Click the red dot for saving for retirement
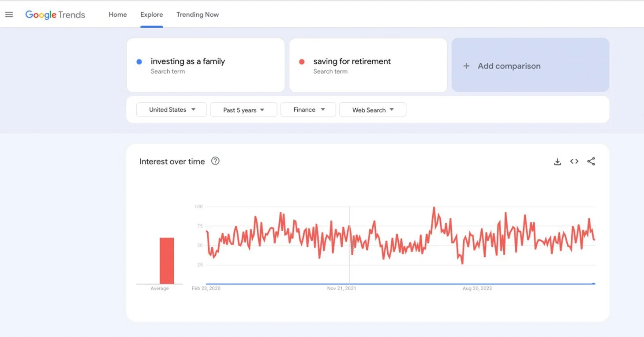Screen dimensions: 644x337 click(x=303, y=61)
